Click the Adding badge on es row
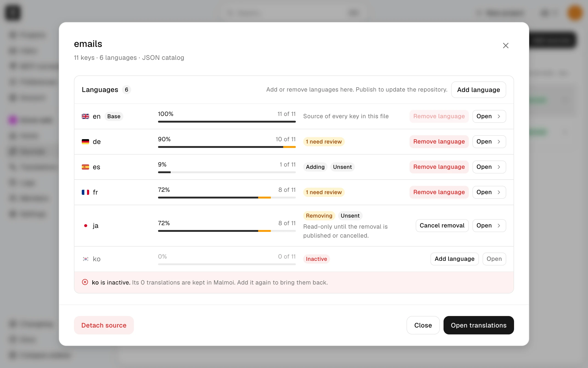 pos(315,167)
